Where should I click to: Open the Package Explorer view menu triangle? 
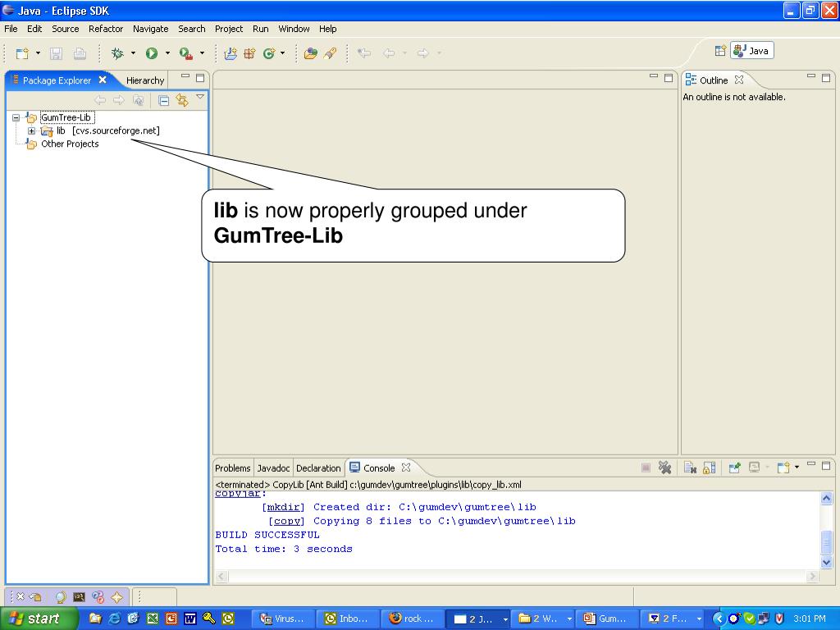click(x=200, y=97)
